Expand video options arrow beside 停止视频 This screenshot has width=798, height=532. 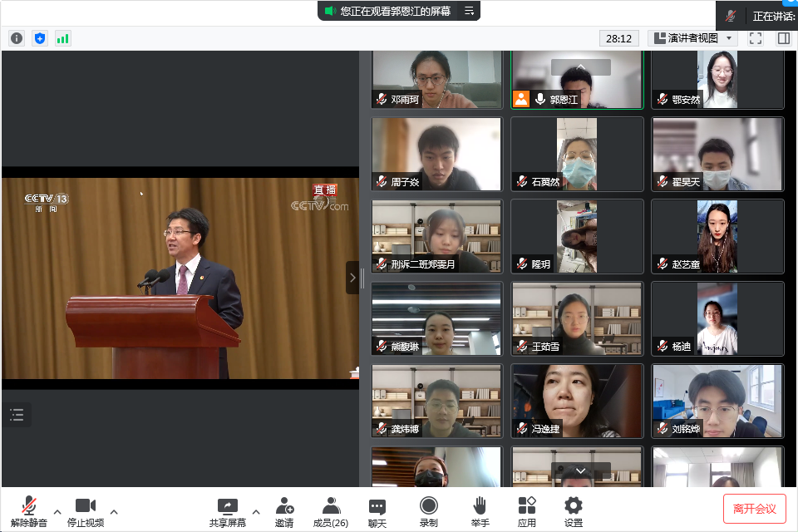[114, 511]
